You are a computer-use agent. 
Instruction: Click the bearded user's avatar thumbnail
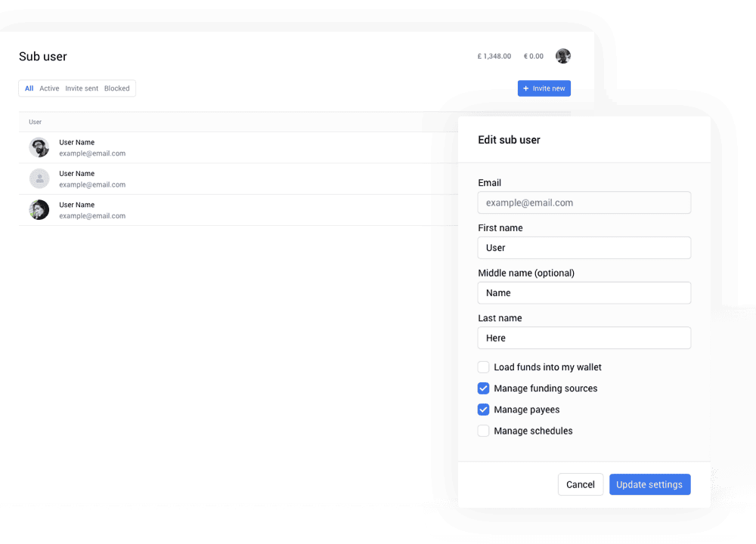(39, 147)
